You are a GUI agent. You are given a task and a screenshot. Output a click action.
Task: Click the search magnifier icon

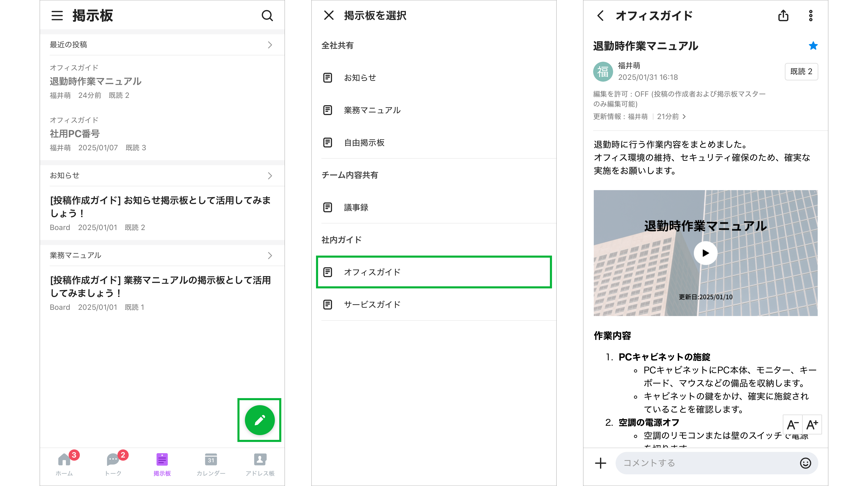coord(267,16)
